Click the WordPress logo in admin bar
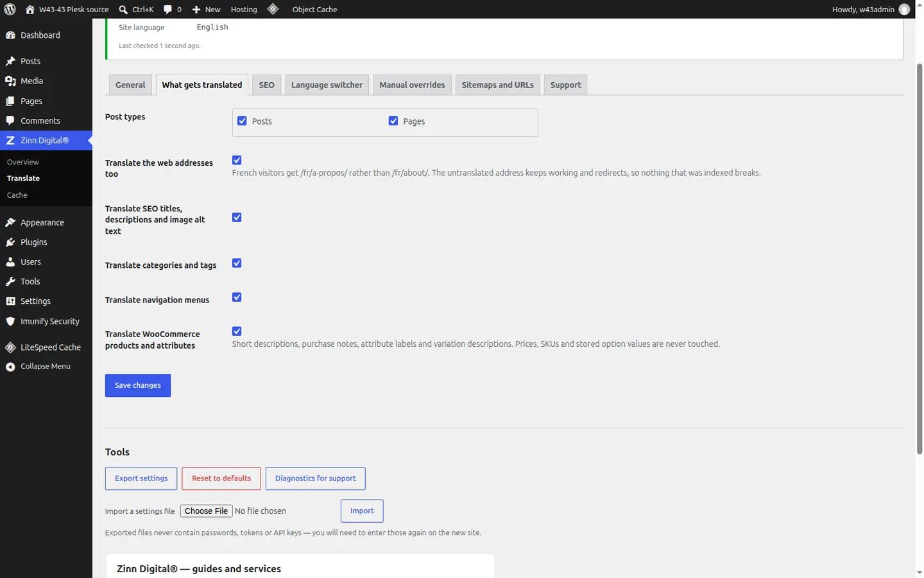The image size is (924, 578). (x=10, y=9)
